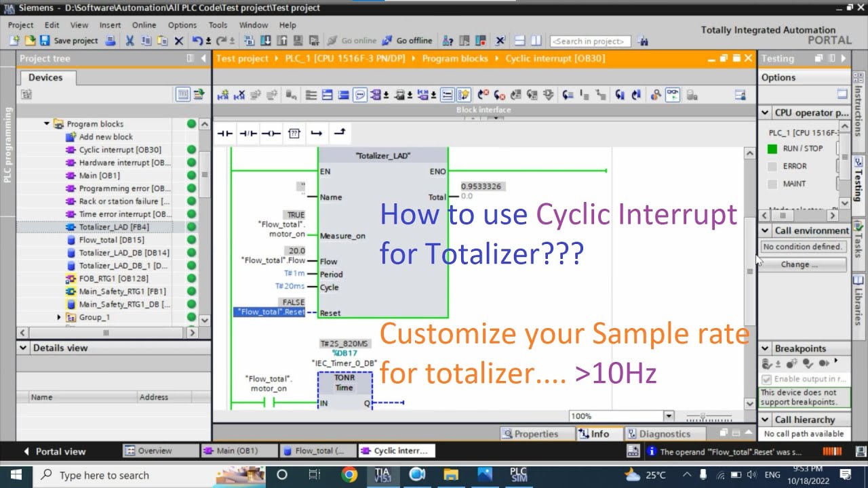This screenshot has height=488, width=868.
Task: Toggle network comments display icon
Action: (360, 95)
